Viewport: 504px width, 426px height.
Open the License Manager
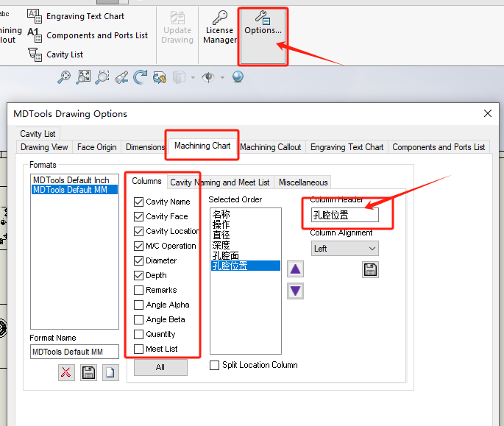[x=220, y=27]
